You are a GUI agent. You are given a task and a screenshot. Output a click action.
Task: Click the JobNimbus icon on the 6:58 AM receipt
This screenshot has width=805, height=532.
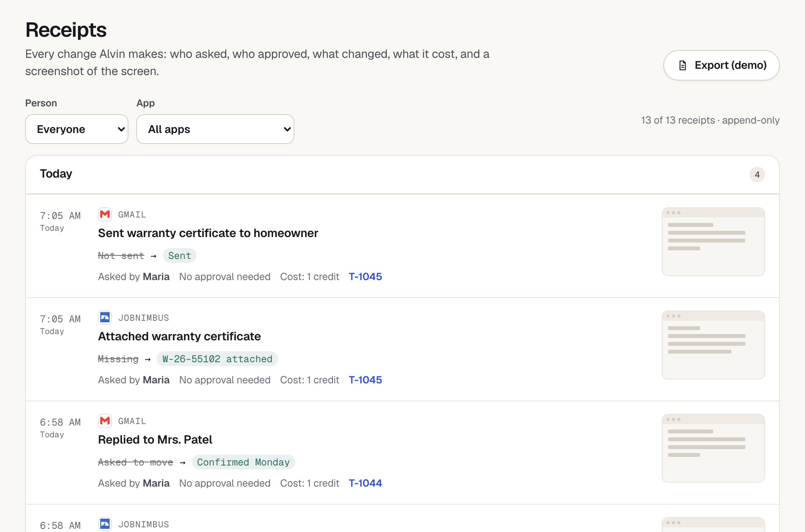pos(105,524)
